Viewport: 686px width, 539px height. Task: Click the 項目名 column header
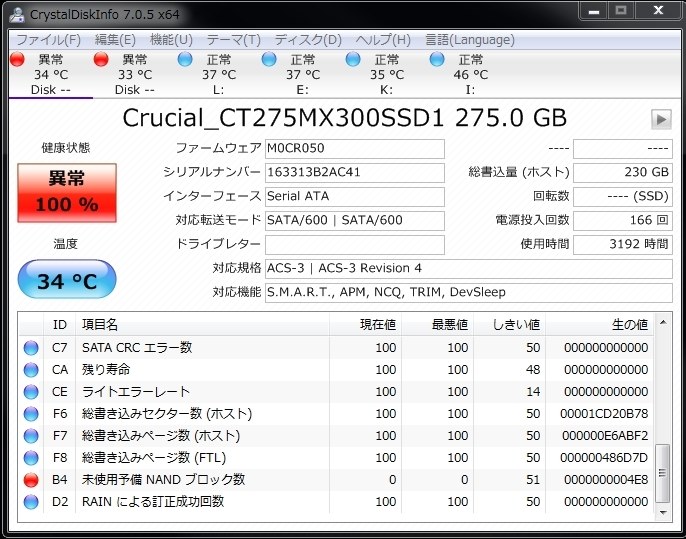[203, 325]
